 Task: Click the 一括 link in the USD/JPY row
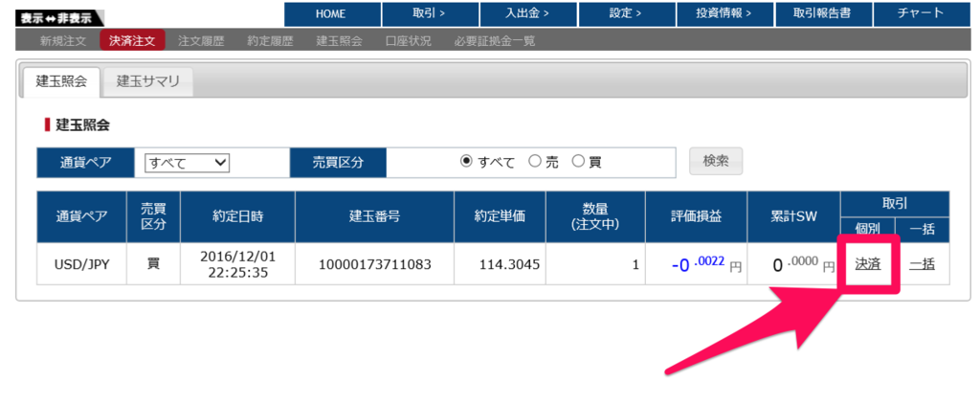pos(922,264)
